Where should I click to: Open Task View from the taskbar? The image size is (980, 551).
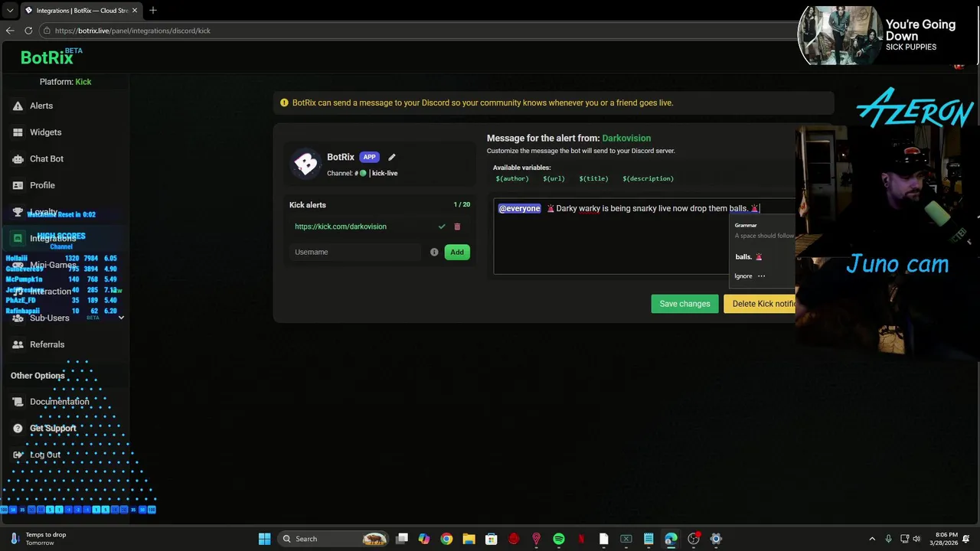pyautogui.click(x=402, y=539)
